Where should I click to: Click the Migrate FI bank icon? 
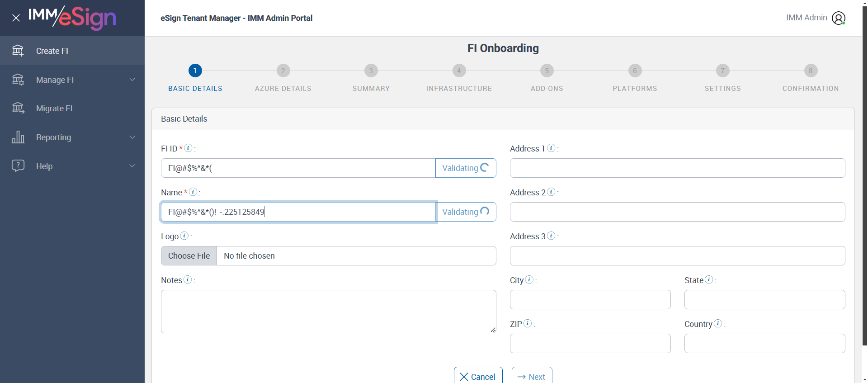[18, 108]
